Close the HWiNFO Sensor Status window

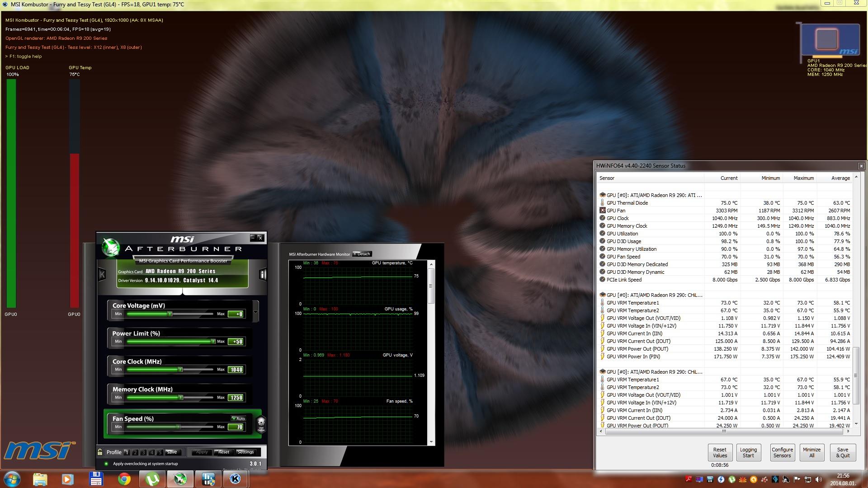tap(861, 166)
